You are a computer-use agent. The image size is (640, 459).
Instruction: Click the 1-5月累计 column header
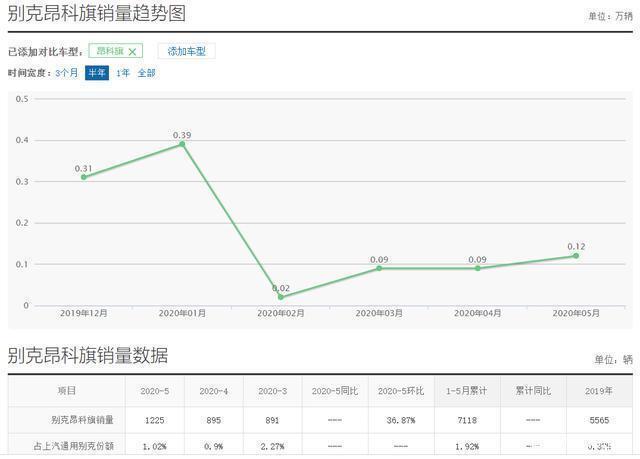point(467,391)
